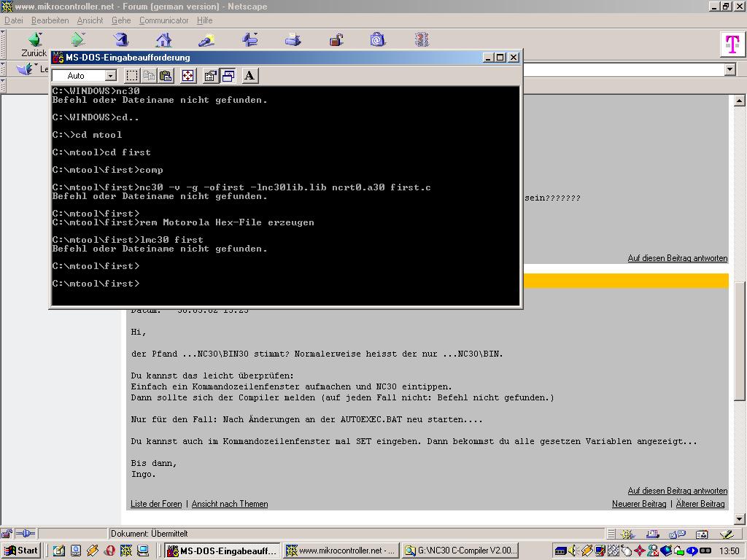Open Address Book from component bar
This screenshot has width=747, height=560.
click(702, 534)
